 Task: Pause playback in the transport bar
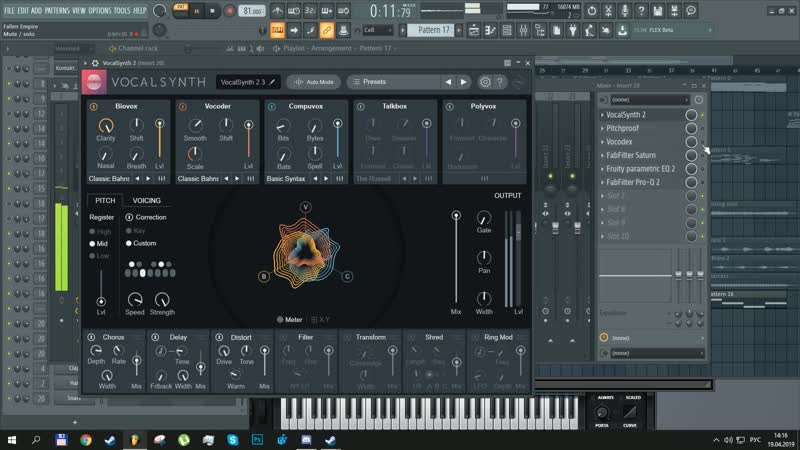196,11
